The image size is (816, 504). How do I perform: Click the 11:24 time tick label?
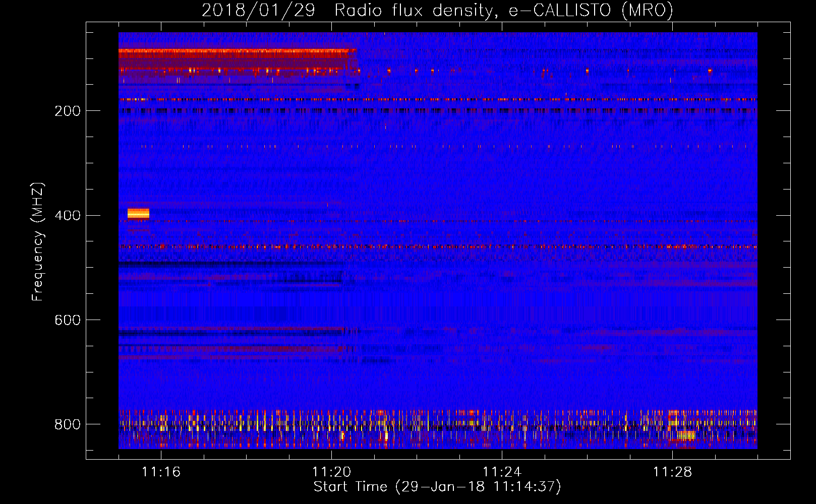point(502,472)
